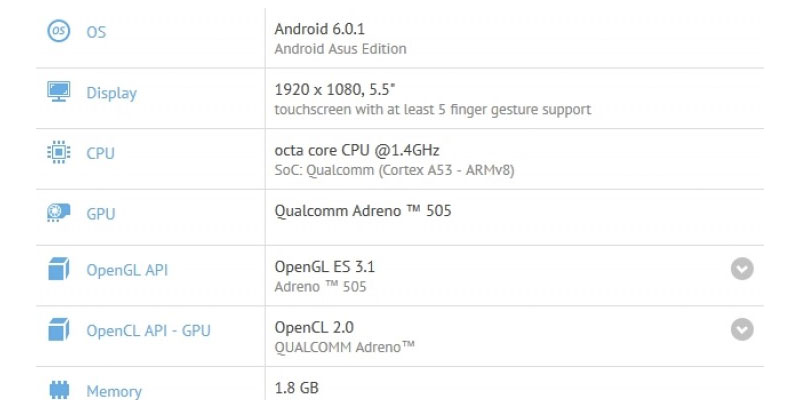
Task: Click the Memory chip icon
Action: pyautogui.click(x=59, y=390)
